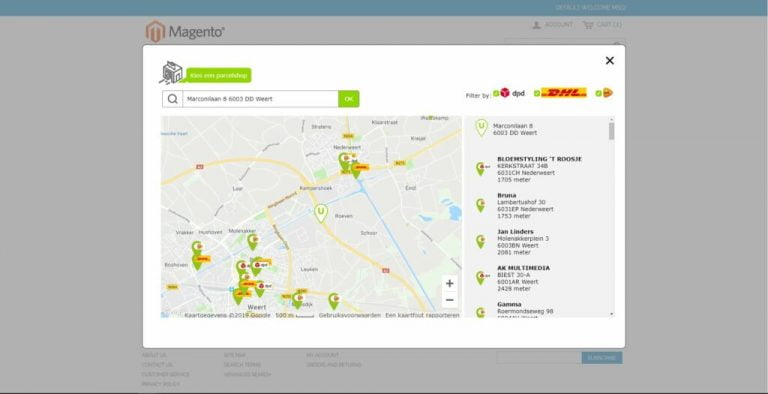Click the newsletter email field behind dialog
Image resolution: width=768 pixels, height=394 pixels.
coord(539,358)
